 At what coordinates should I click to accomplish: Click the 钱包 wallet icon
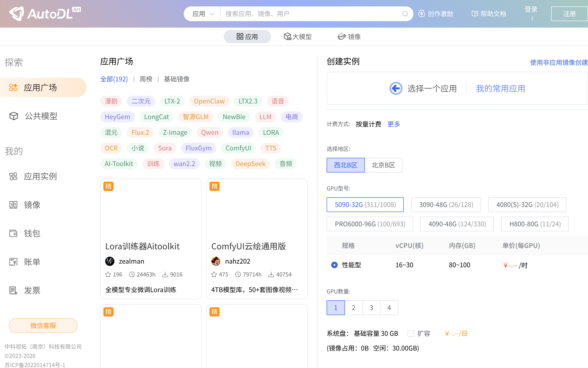click(x=13, y=233)
